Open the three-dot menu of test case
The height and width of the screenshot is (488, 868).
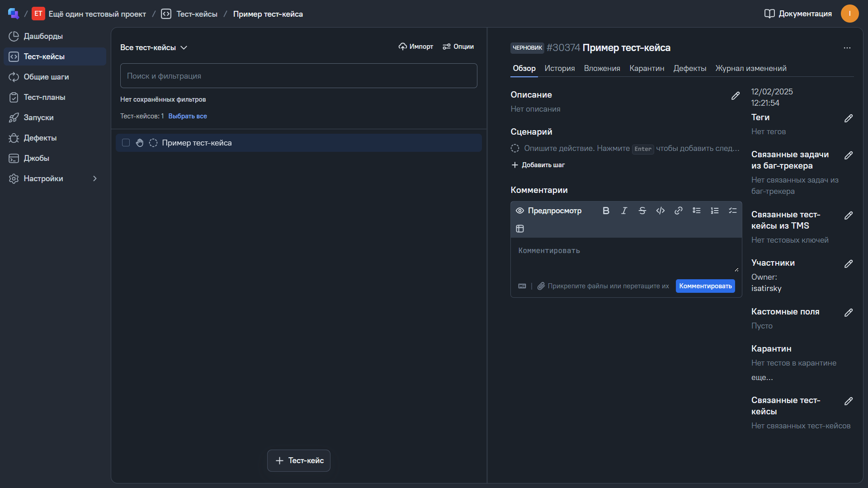click(x=847, y=48)
